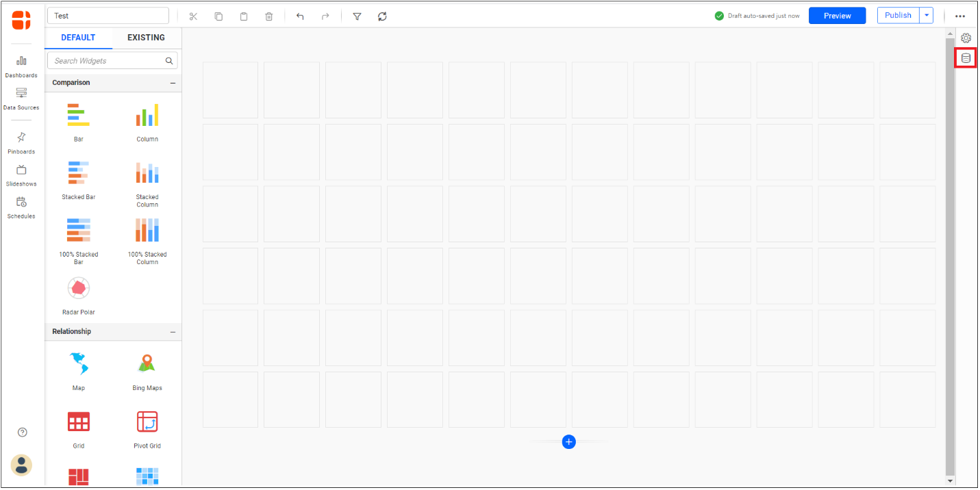Viewport: 980px width, 490px height.
Task: Click the dashboard name field Test
Action: coord(108,16)
